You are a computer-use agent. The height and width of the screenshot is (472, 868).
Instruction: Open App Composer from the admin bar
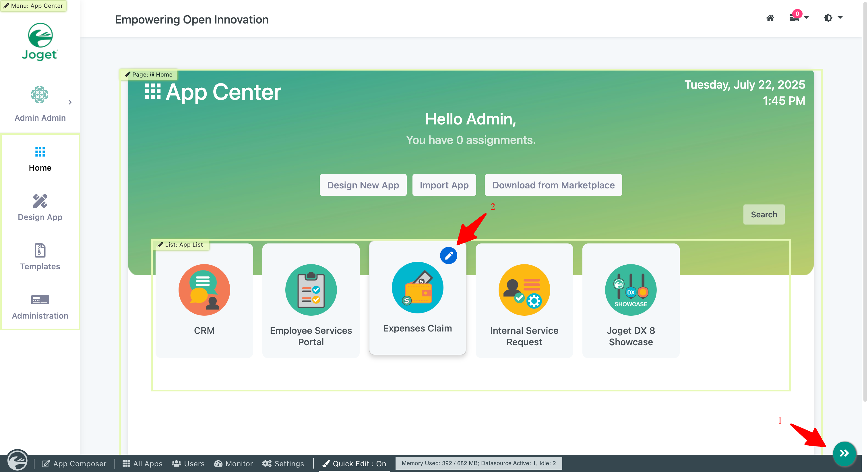(74, 464)
